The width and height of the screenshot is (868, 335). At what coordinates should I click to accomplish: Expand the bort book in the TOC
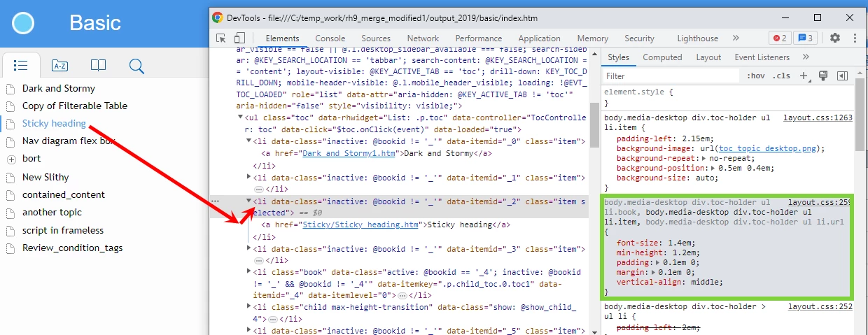click(10, 159)
